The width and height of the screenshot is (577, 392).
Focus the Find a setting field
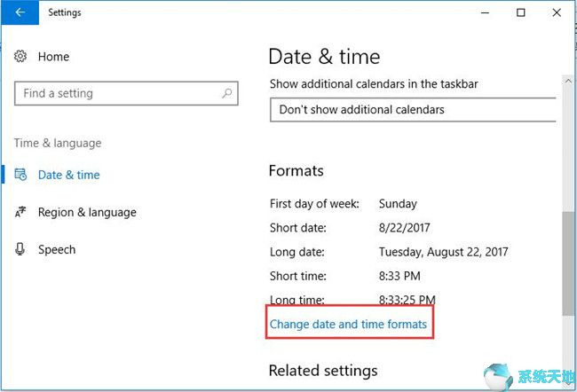click(x=126, y=93)
